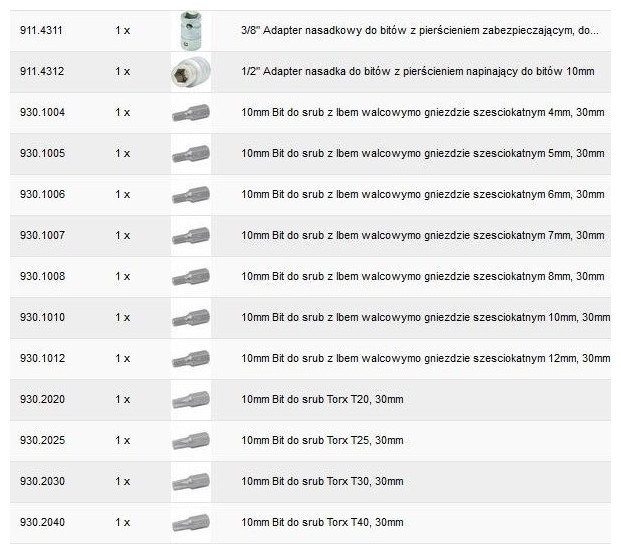This screenshot has height=554, width=621.
Task: Open the 8mm hex bit description
Action: point(422,276)
